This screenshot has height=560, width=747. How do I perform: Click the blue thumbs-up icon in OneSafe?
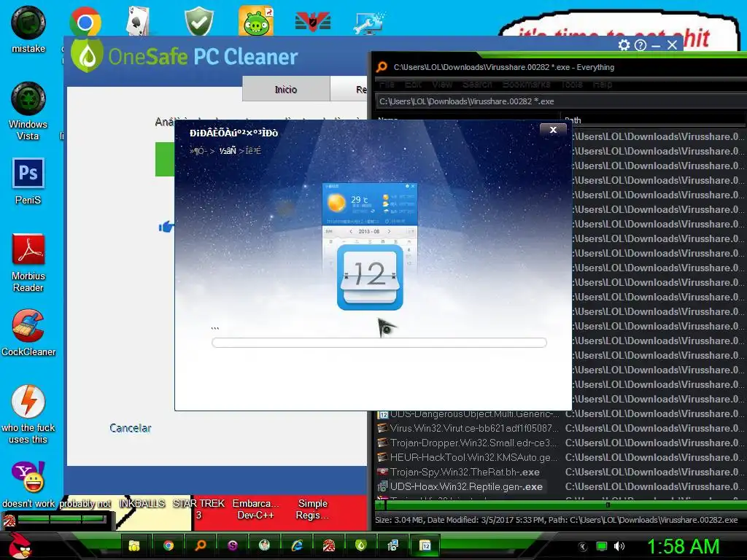coord(166,227)
